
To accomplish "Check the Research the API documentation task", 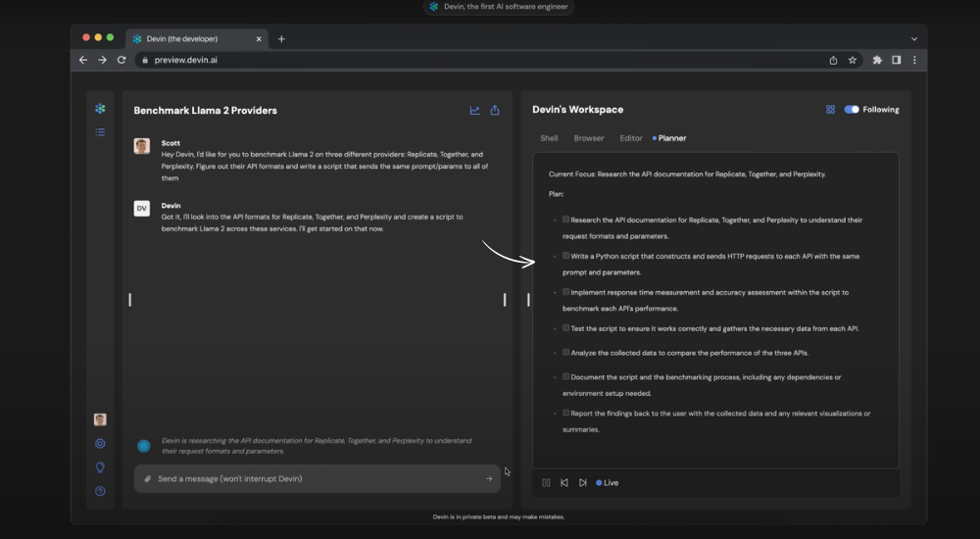I will [x=565, y=220].
